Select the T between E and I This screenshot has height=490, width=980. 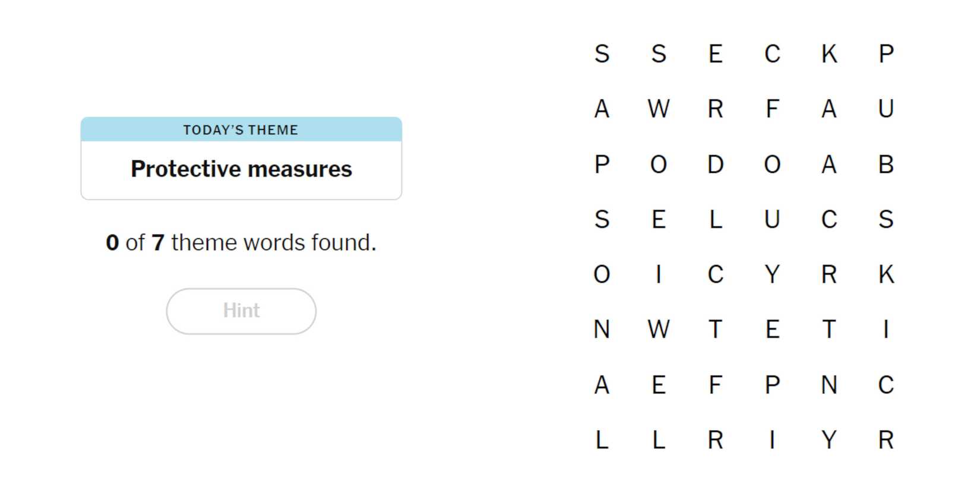click(x=829, y=330)
